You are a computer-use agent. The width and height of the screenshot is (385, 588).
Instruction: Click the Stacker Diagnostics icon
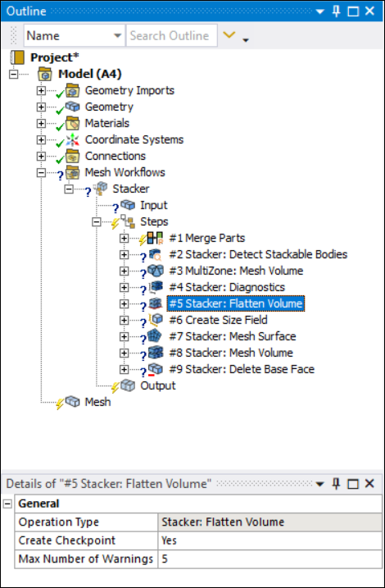tap(156, 287)
